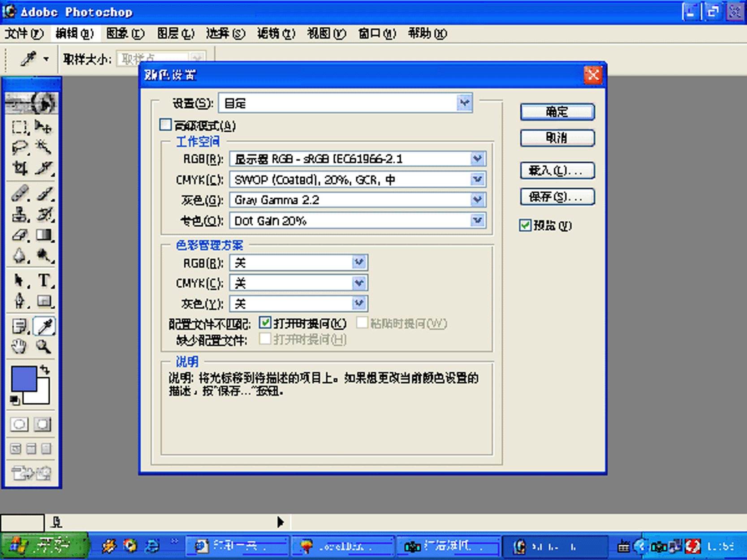Screen dimensions: 747x560
Task: Select the Magic Wand tool
Action: coord(44,147)
